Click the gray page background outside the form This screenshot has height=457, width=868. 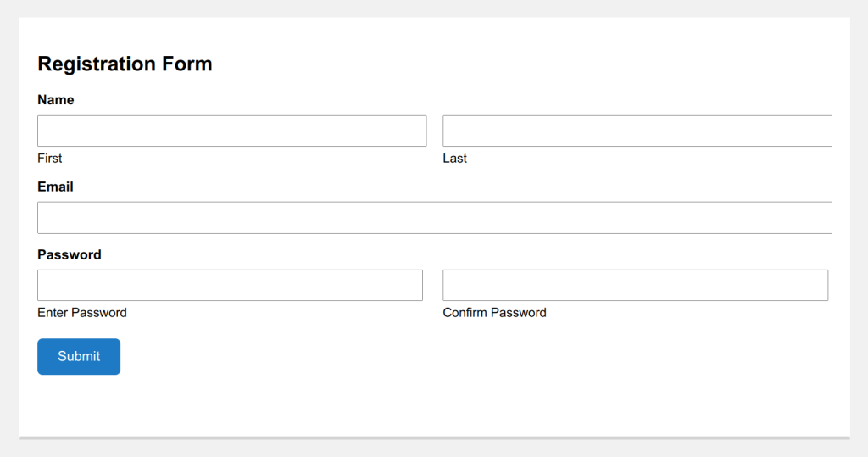tap(9, 229)
